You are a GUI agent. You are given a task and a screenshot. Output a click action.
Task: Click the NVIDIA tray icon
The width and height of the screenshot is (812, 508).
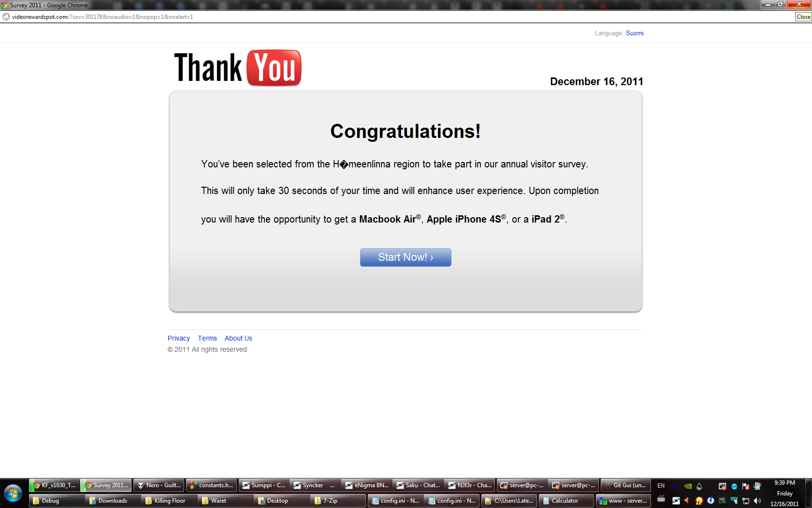pyautogui.click(x=688, y=486)
